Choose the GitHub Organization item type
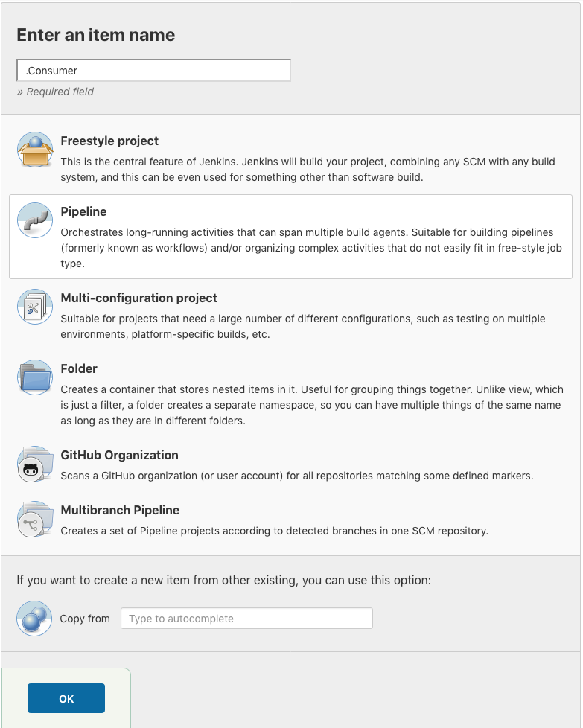 [x=290, y=464]
